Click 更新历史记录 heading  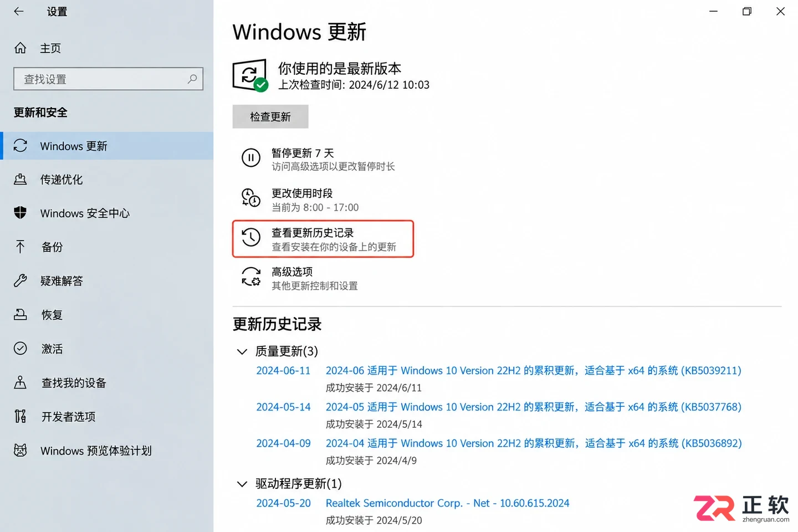click(x=277, y=324)
